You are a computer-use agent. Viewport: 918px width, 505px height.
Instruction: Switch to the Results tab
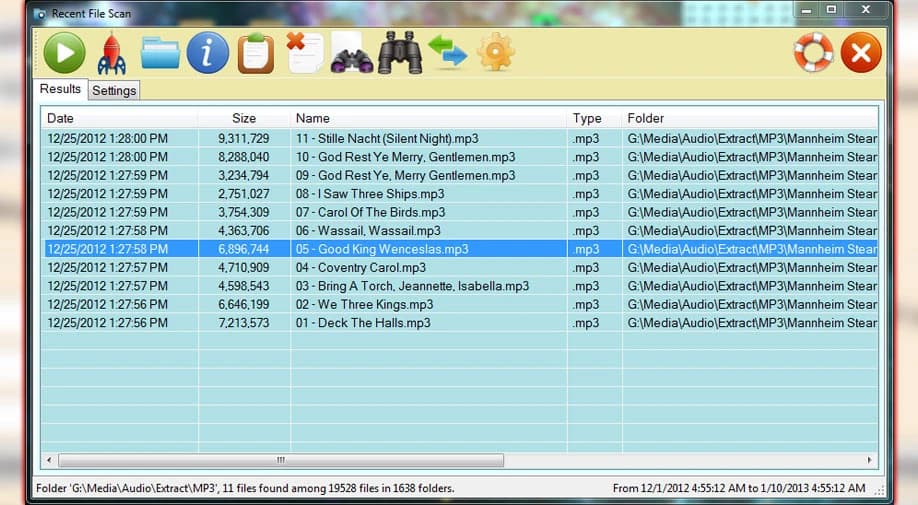point(60,89)
